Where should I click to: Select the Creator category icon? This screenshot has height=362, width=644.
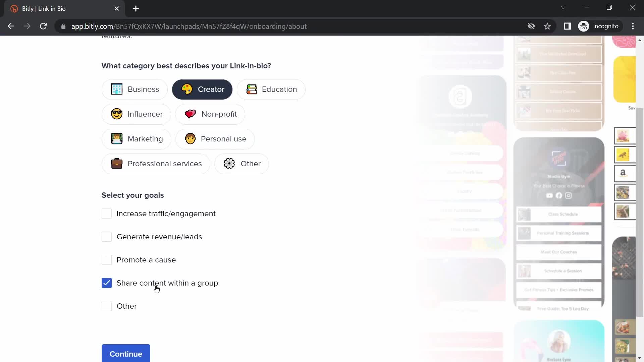pos(187,89)
